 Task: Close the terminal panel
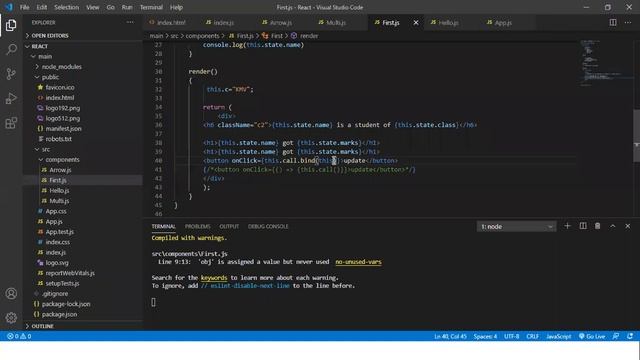[x=628, y=226]
